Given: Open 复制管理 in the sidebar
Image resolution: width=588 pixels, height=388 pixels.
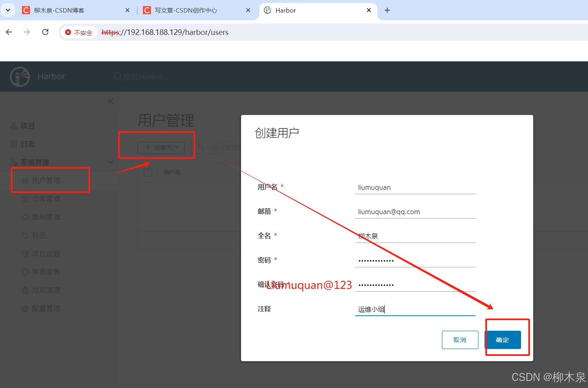Looking at the screenshot, I should pos(46,217).
